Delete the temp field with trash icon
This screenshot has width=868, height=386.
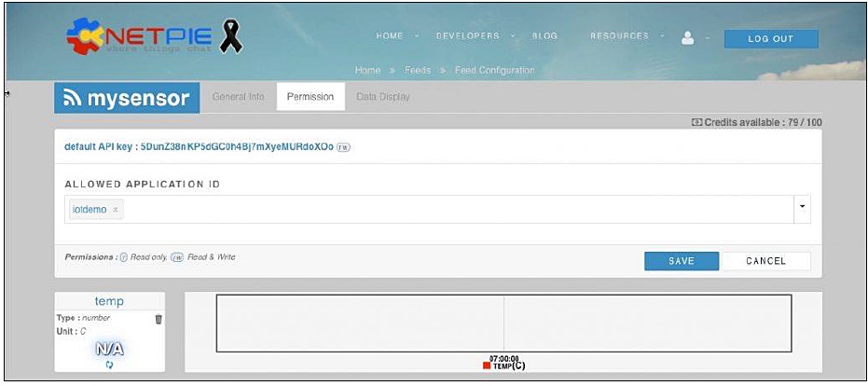click(158, 319)
